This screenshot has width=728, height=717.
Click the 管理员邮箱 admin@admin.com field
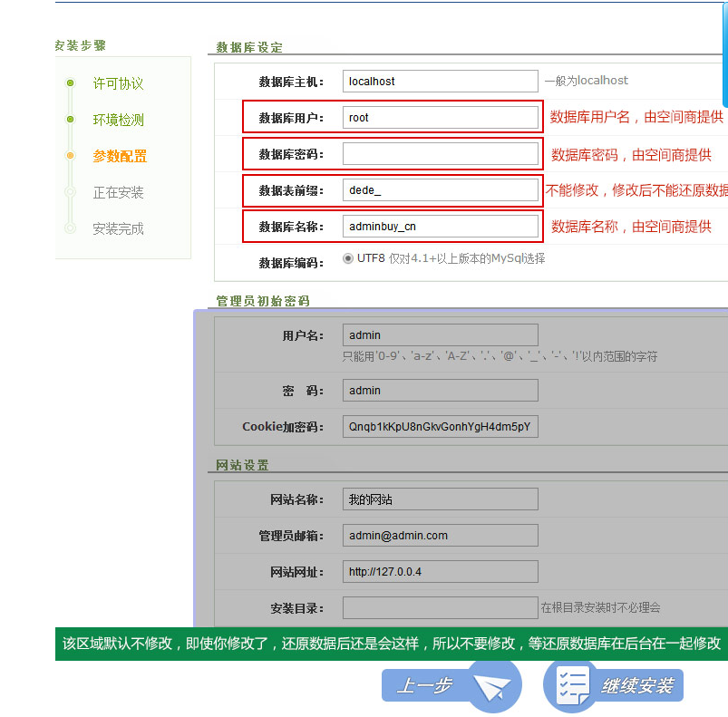pos(440,536)
